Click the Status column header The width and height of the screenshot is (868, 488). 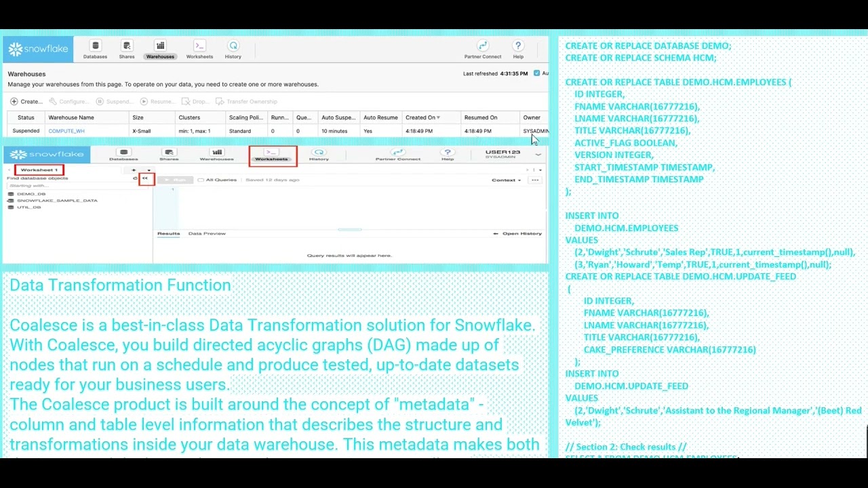(x=26, y=117)
